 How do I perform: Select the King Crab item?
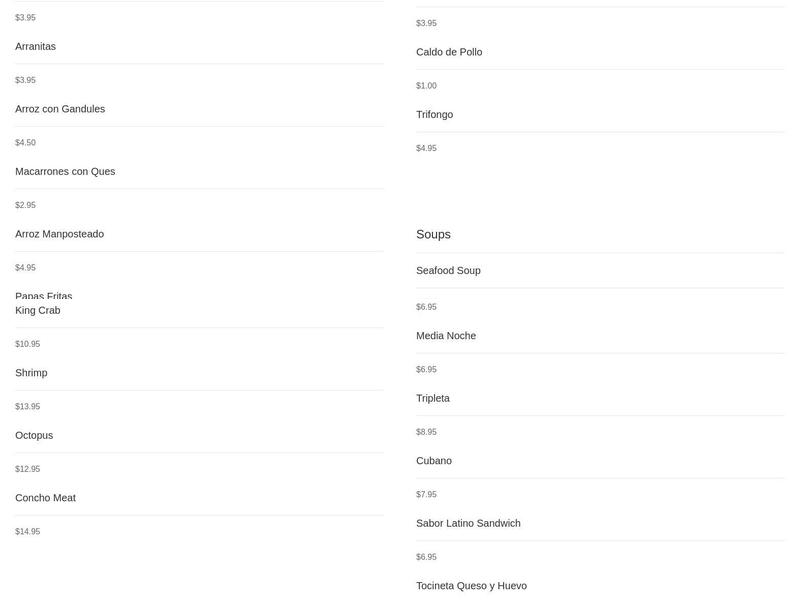click(x=38, y=311)
